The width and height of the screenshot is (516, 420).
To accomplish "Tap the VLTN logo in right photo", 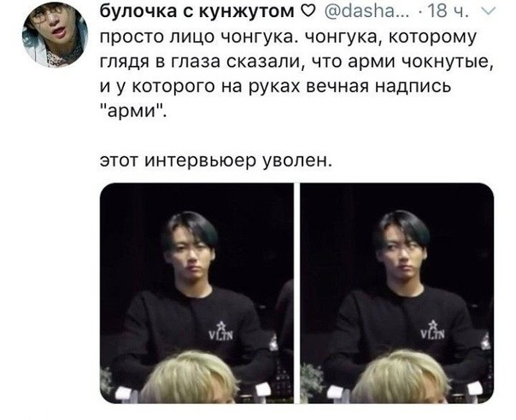I will 433,330.
